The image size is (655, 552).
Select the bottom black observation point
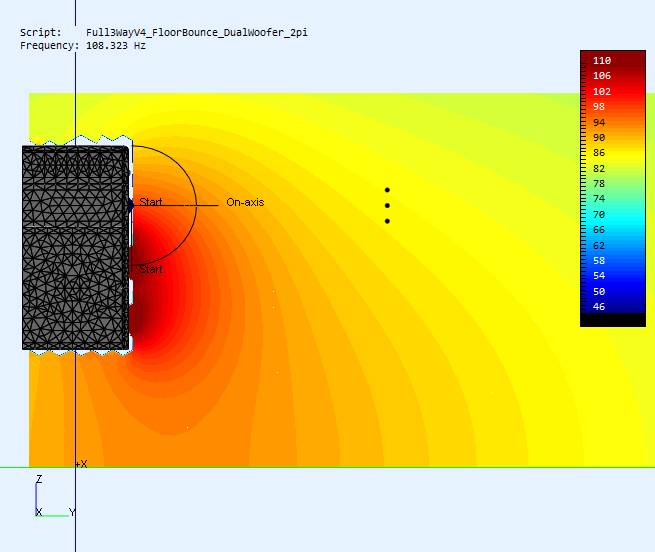(x=387, y=221)
